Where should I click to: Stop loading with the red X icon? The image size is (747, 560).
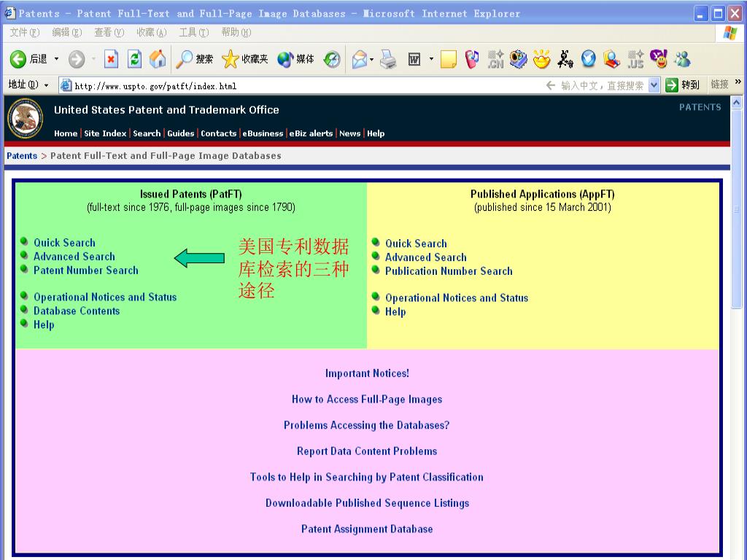(111, 59)
